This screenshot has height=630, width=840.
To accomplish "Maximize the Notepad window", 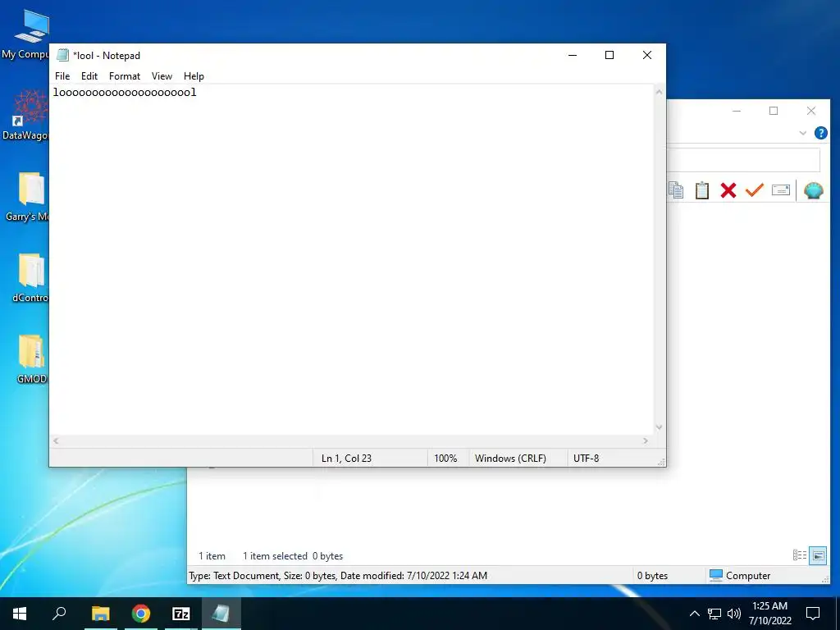I will tap(609, 55).
